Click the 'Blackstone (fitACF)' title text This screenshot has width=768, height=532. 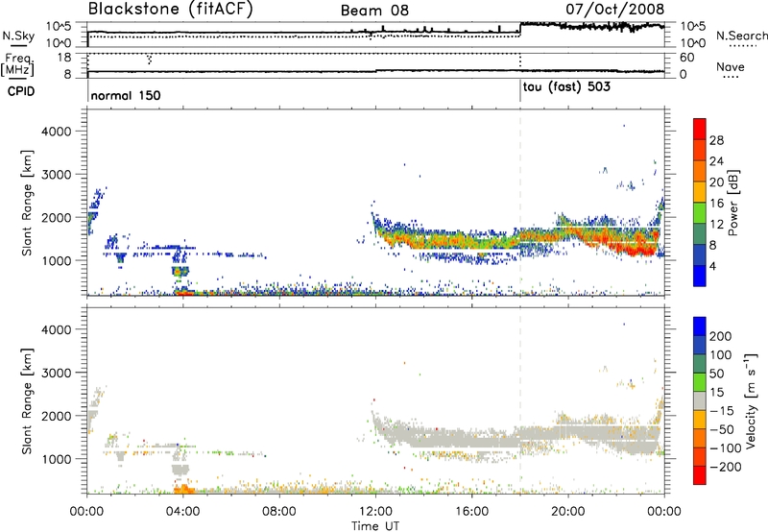tap(171, 9)
